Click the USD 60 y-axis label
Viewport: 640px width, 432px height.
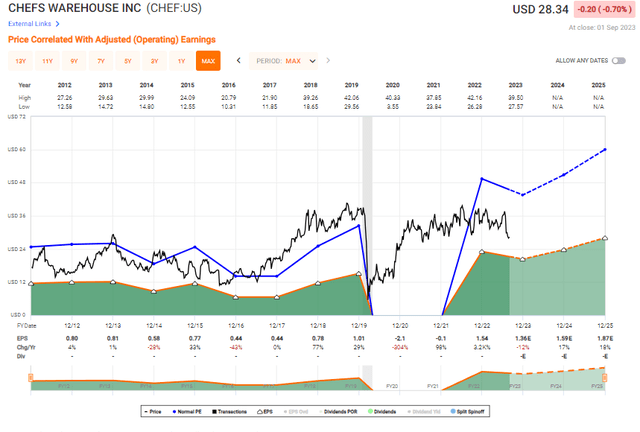point(17,149)
